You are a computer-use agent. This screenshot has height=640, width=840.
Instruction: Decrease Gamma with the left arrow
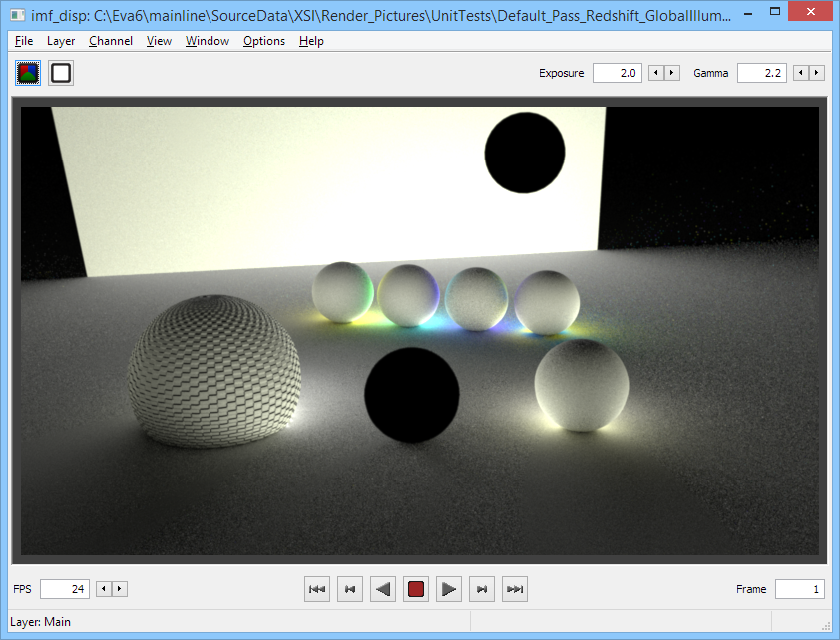(x=801, y=72)
